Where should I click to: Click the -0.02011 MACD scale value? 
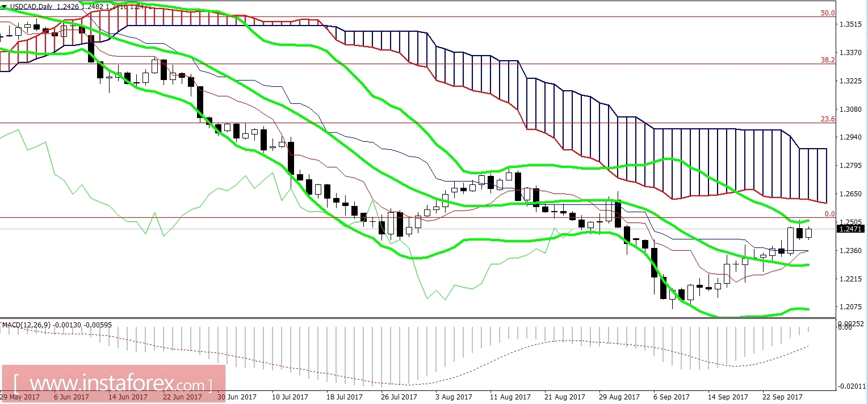coord(852,386)
